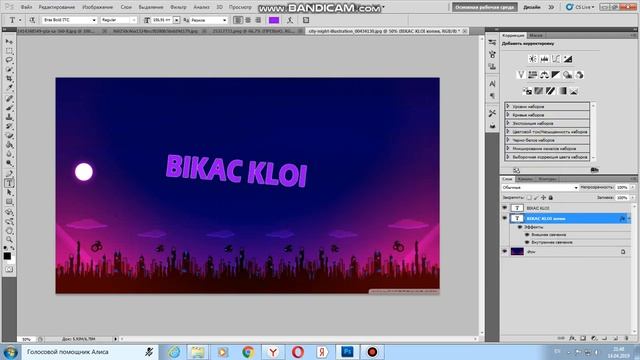640x360 pixels.
Task: Select the Zoom magnifier tool
Action: (x=9, y=240)
